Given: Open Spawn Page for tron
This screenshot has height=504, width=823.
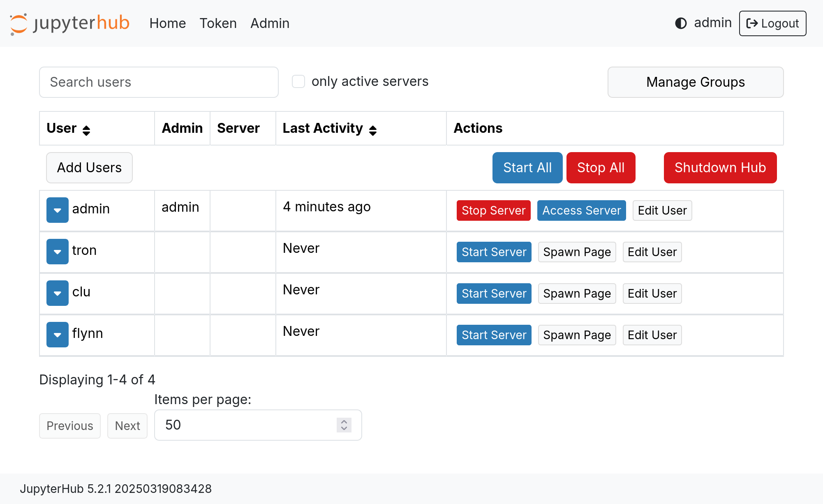Looking at the screenshot, I should coord(577,252).
